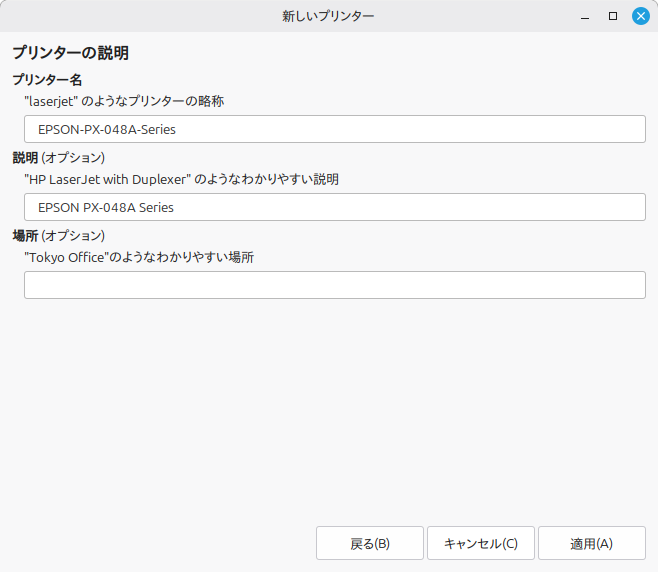This screenshot has width=658, height=572.
Task: Click the プリンターの説明 heading
Action: coord(70,53)
